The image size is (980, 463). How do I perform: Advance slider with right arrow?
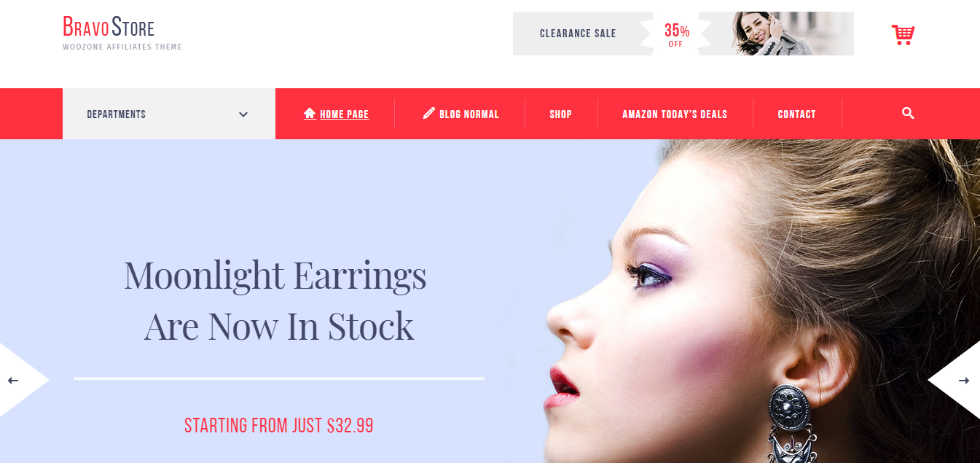[x=964, y=381]
